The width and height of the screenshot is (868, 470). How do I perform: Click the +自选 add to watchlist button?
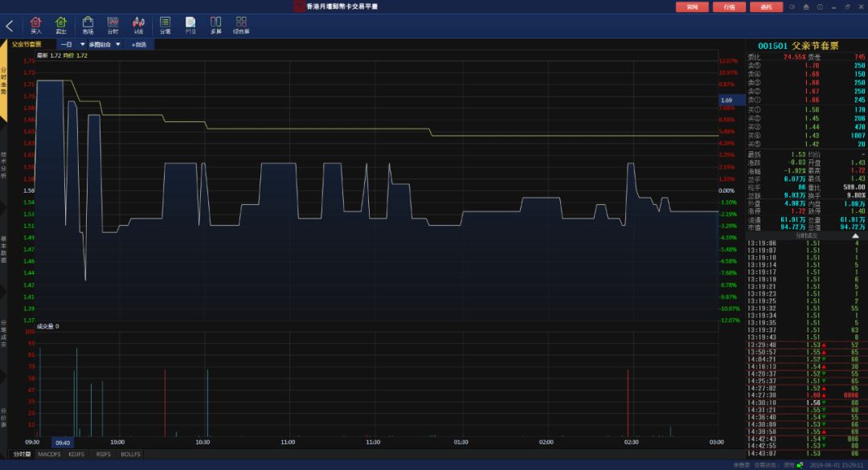pos(139,44)
